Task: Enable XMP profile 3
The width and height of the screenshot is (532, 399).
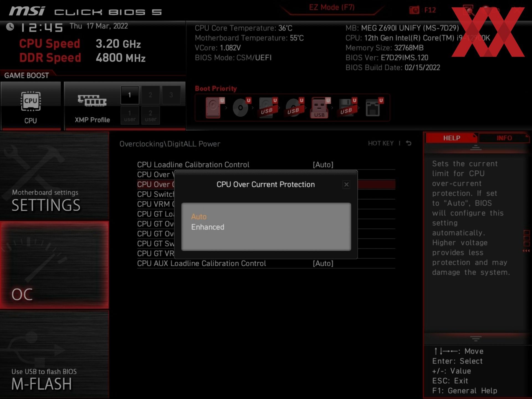Action: [171, 95]
